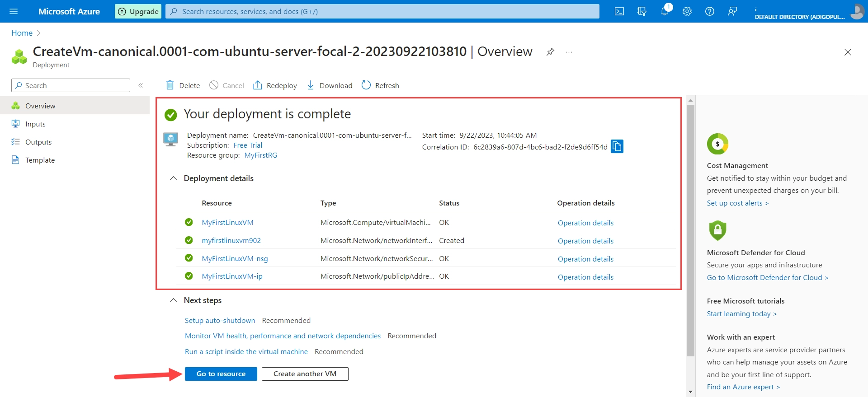Open the MyFirstRG resource group link
The image size is (868, 397).
[260, 155]
